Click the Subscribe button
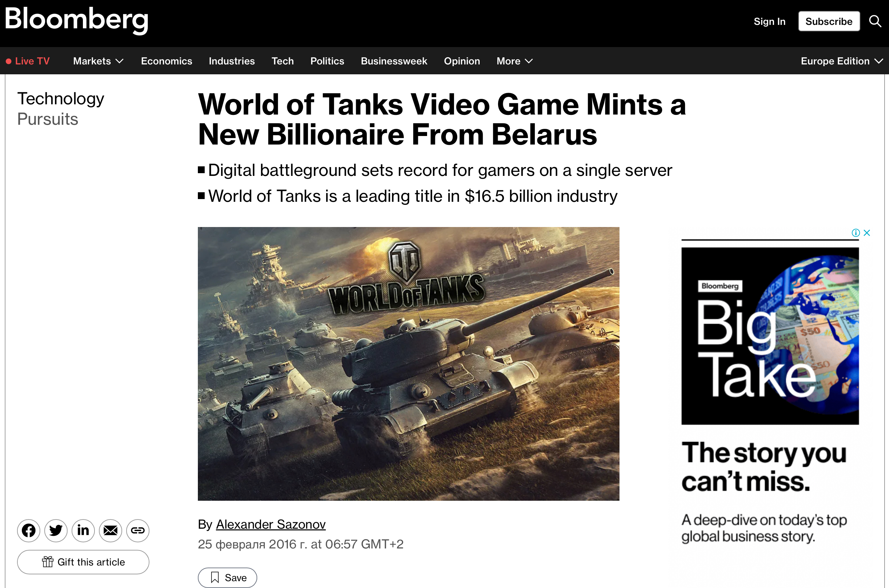Screen dimensions: 889x588 (829, 21)
